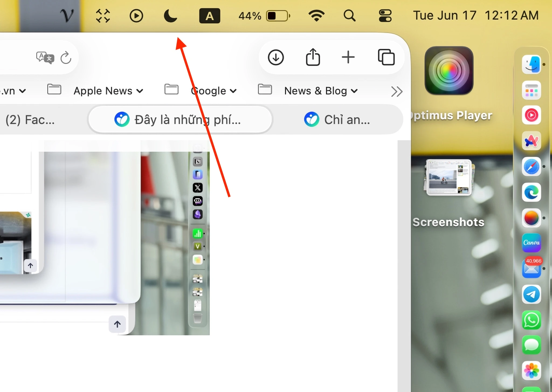Click the lower scroll-to-top arrow button
Viewport: 552px width, 392px height.
(x=117, y=324)
